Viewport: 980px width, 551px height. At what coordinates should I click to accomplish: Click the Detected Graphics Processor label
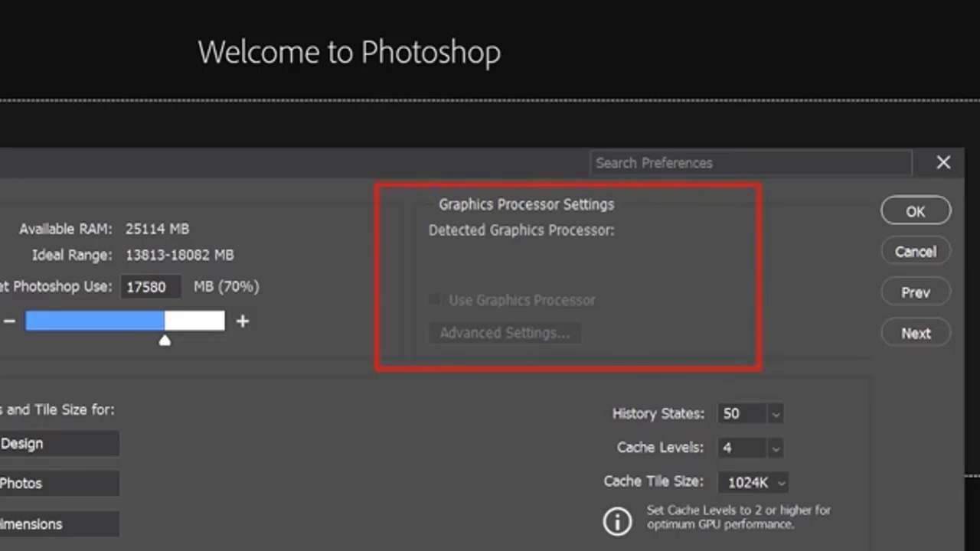tap(521, 230)
